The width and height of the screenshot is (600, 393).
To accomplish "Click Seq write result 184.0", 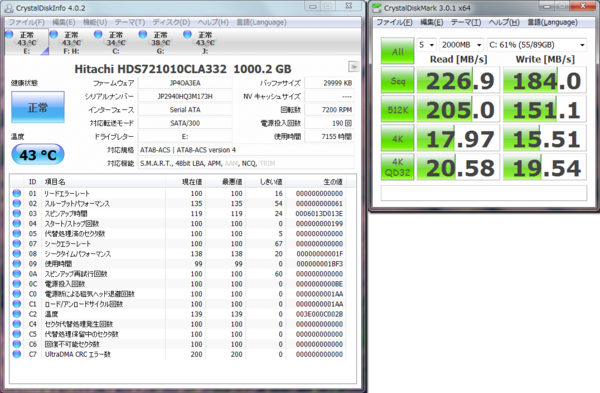I will point(545,80).
